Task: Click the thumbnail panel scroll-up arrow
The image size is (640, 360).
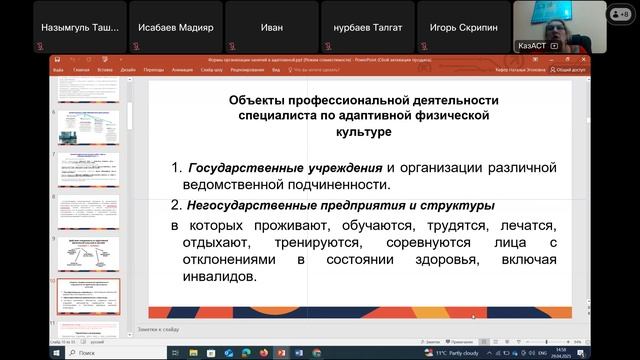Action: coord(130,80)
